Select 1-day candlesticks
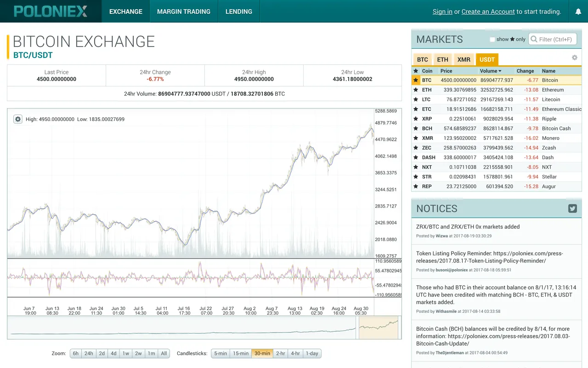The width and height of the screenshot is (588, 368). pos(312,353)
